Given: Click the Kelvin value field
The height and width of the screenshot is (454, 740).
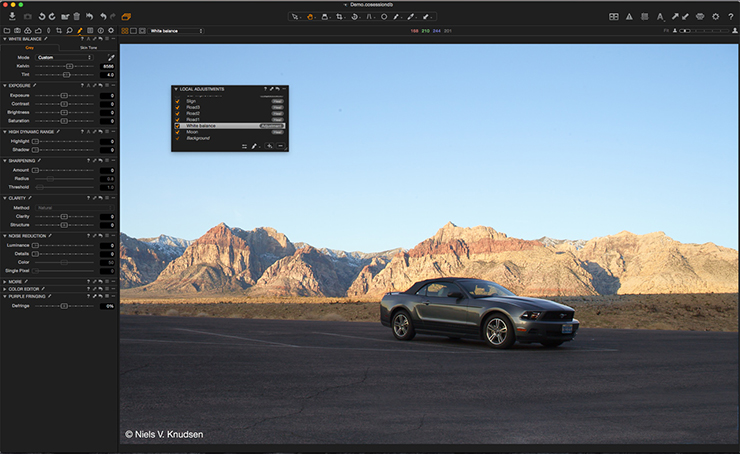Looking at the screenshot, I should tap(108, 67).
